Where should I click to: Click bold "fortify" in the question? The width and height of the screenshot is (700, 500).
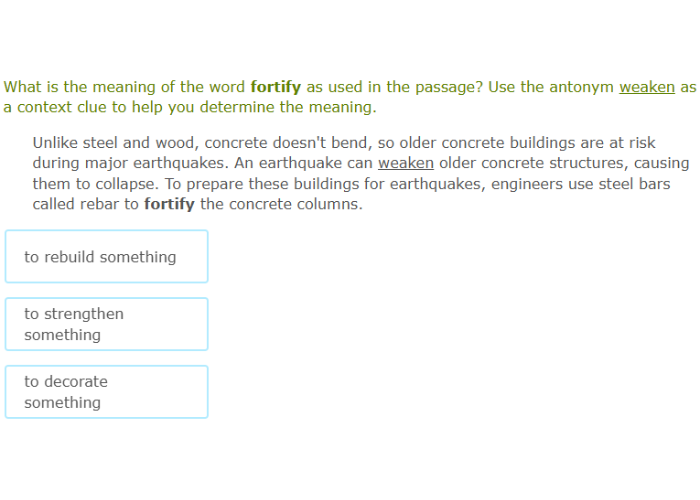pos(275,87)
